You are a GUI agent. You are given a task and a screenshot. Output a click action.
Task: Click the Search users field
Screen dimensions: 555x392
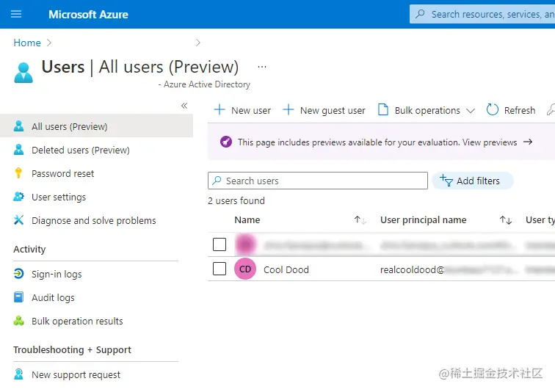coord(317,181)
